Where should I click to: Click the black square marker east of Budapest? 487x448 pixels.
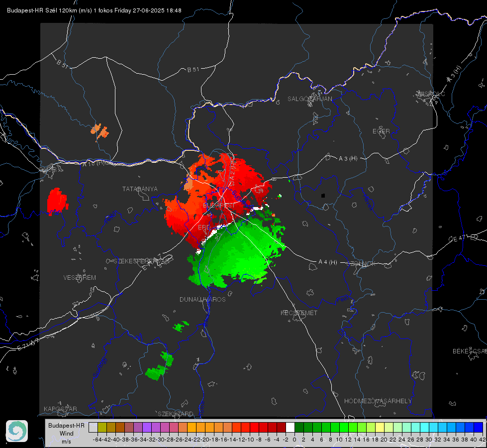[323, 196]
